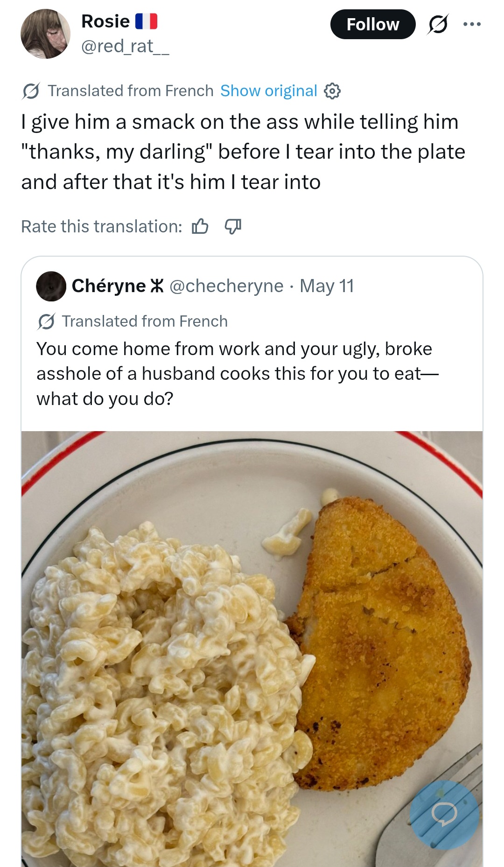Open translation settings gear icon

coord(332,91)
